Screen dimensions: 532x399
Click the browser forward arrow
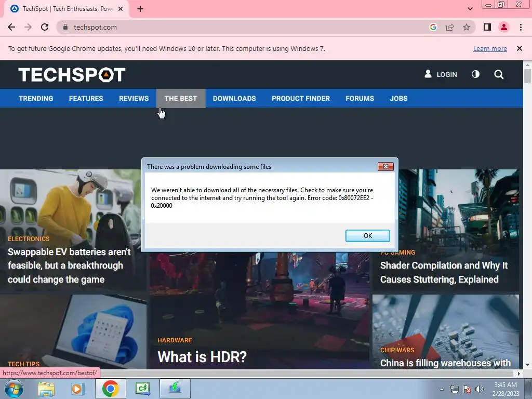click(x=28, y=27)
